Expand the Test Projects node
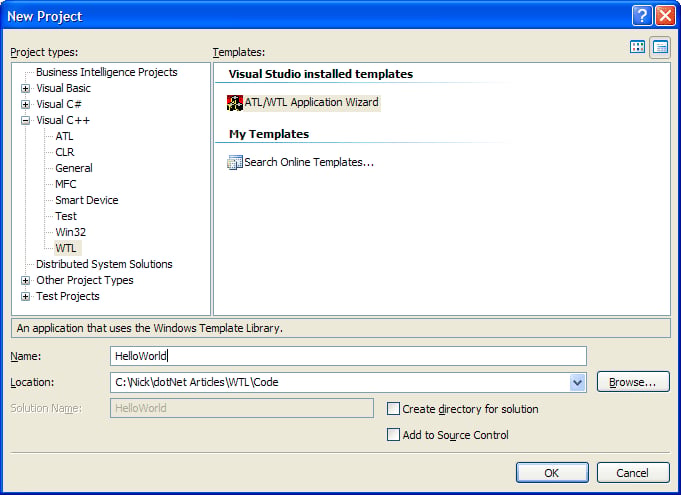 tap(26, 297)
